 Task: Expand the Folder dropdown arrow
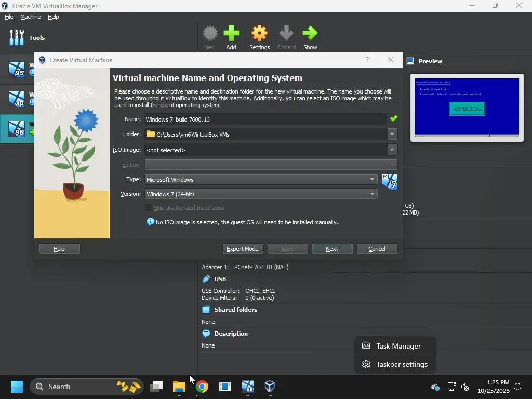(392, 134)
